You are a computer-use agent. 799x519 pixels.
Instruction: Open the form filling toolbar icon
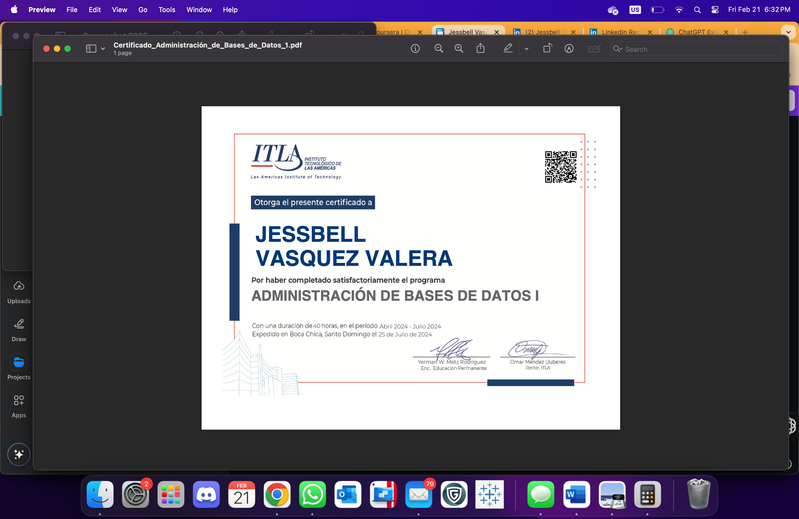click(x=594, y=48)
